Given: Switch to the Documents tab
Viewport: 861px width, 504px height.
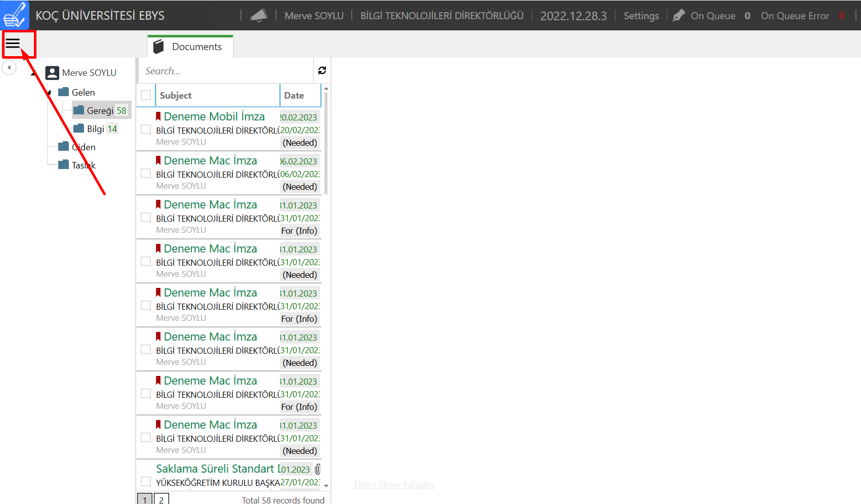Looking at the screenshot, I should coord(190,47).
